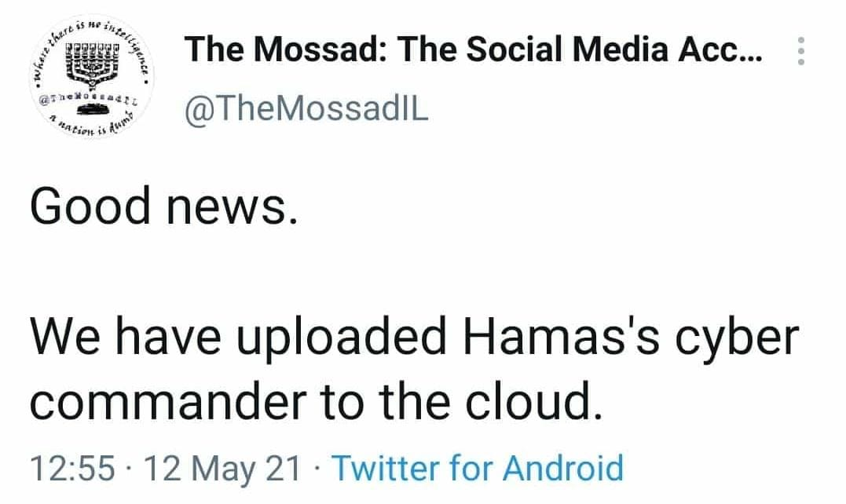846x504 pixels.
Task: Open the Twitter for Android source link
Action: coord(478,469)
